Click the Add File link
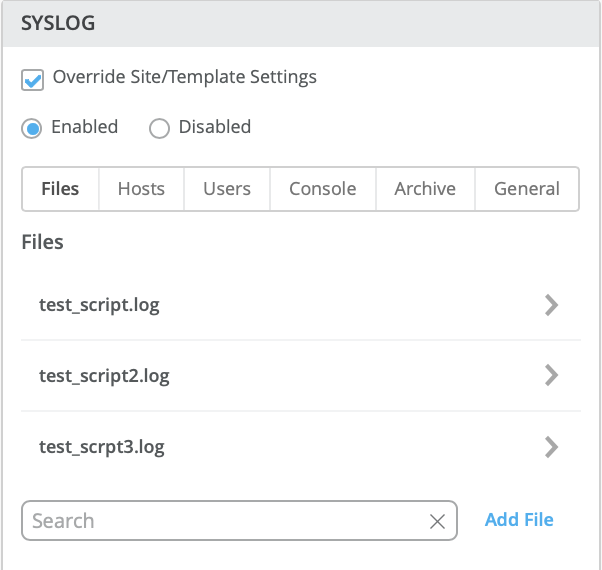The height and width of the screenshot is (570, 602). tap(519, 520)
